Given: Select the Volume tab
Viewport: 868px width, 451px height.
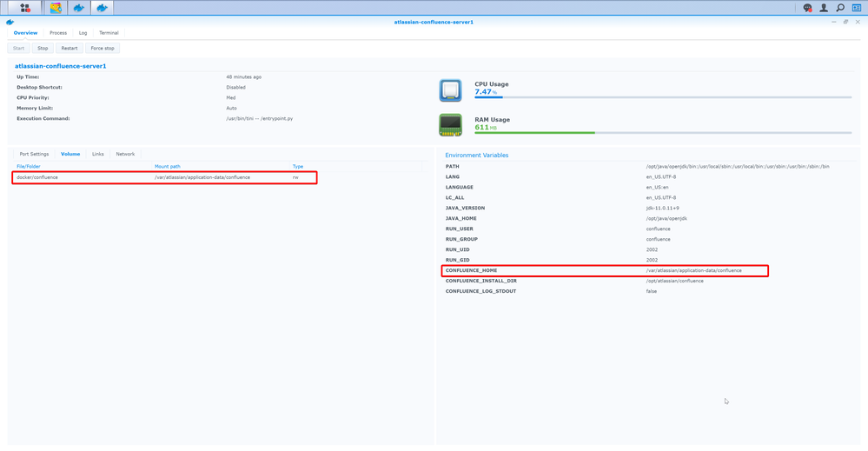Looking at the screenshot, I should [x=70, y=154].
